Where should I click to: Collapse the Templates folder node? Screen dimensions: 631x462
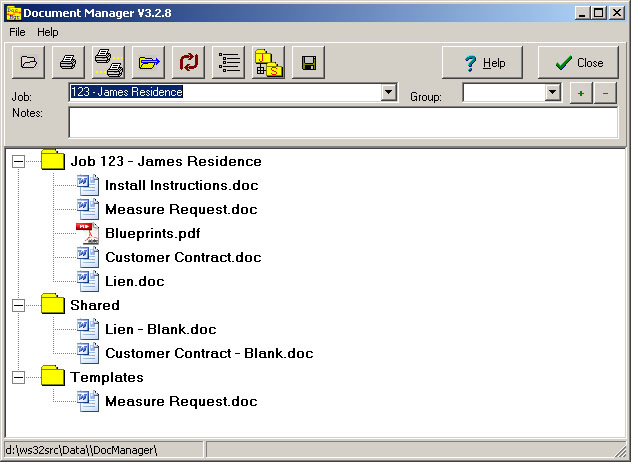18,377
